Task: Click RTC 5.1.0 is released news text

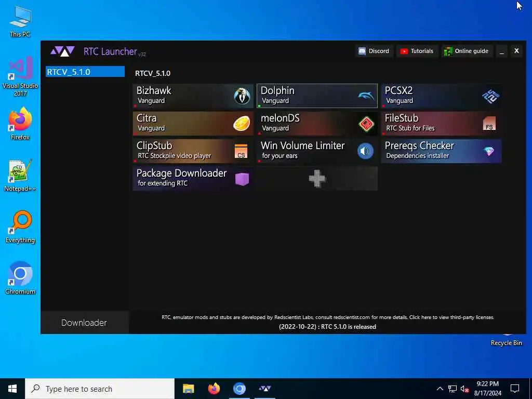Action: point(327,327)
